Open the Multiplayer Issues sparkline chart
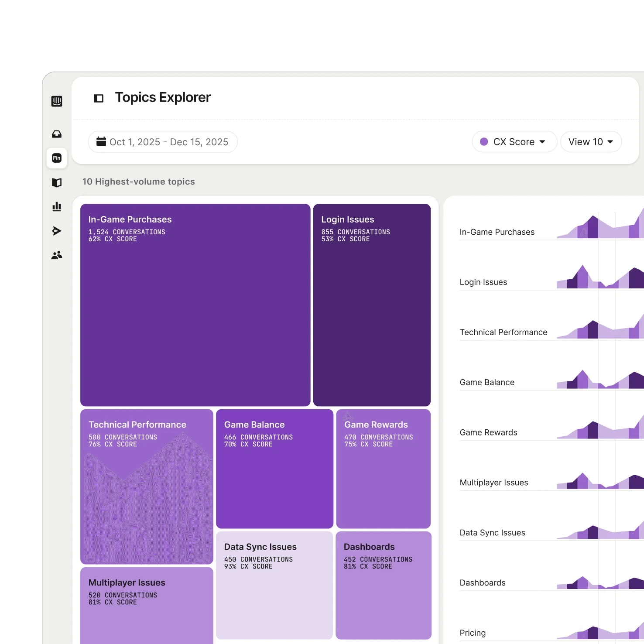644x644 pixels. coord(600,480)
